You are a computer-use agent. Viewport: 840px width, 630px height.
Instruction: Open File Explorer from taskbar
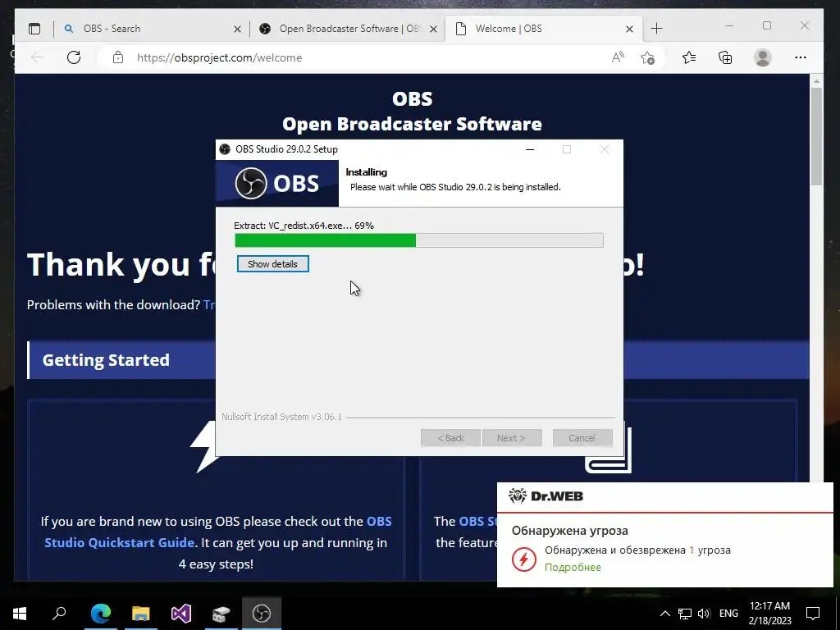tap(141, 614)
